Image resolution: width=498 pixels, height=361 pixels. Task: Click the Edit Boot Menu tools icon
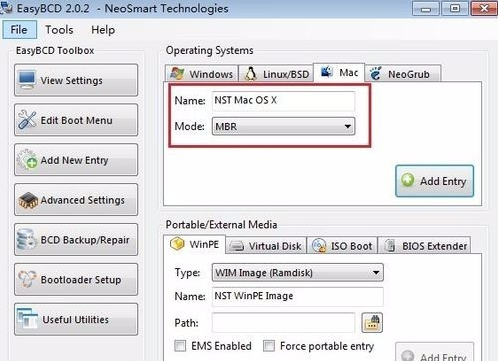tap(27, 120)
